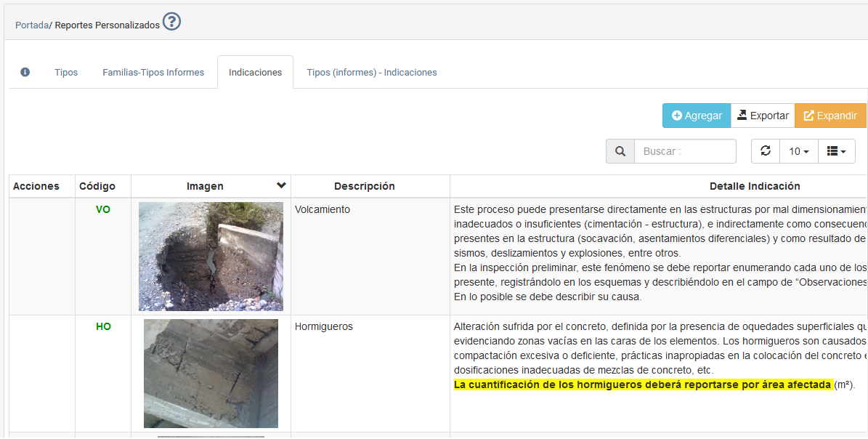This screenshot has width=868, height=439.
Task: Click the Expandir button
Action: (x=830, y=116)
